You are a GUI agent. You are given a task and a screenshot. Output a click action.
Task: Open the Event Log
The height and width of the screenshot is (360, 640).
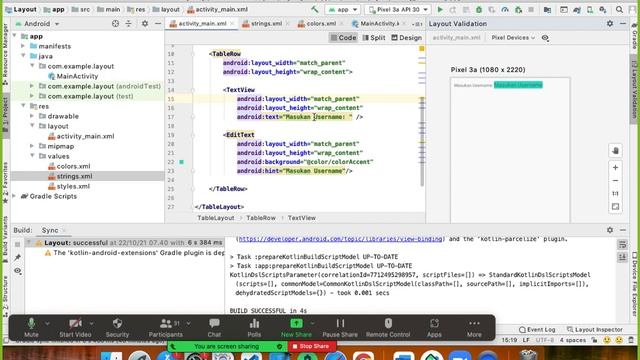[537, 329]
